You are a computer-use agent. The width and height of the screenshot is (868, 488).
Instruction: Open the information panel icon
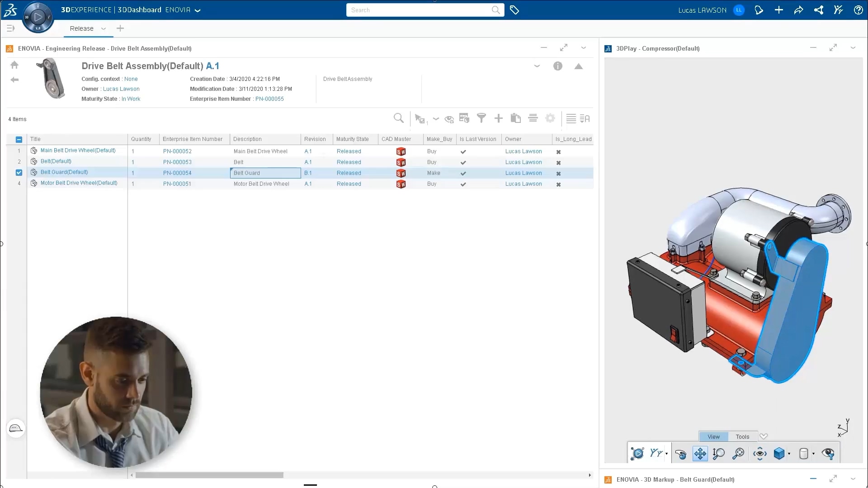click(x=558, y=66)
